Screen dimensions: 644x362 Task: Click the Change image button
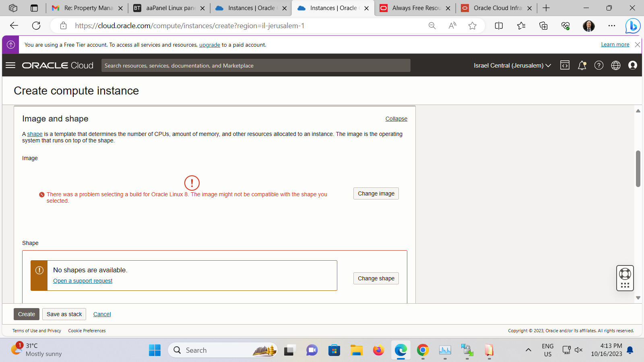(376, 193)
